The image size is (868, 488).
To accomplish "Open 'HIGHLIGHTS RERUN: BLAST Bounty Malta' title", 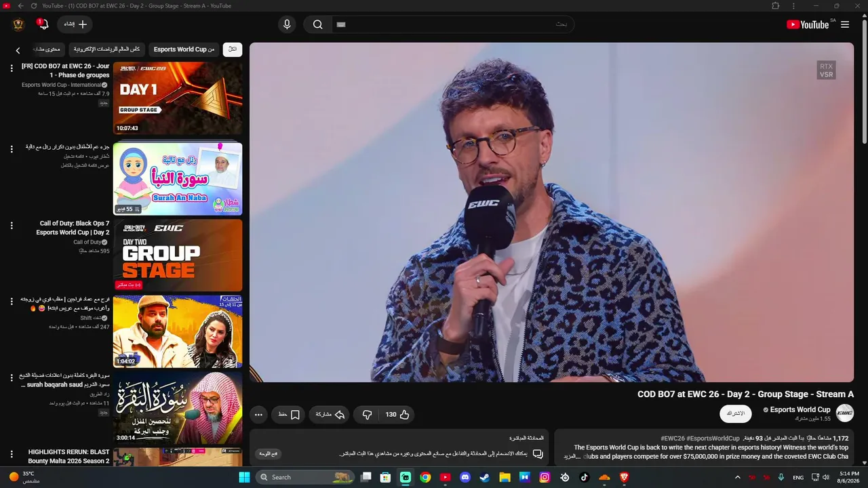I will (x=68, y=456).
